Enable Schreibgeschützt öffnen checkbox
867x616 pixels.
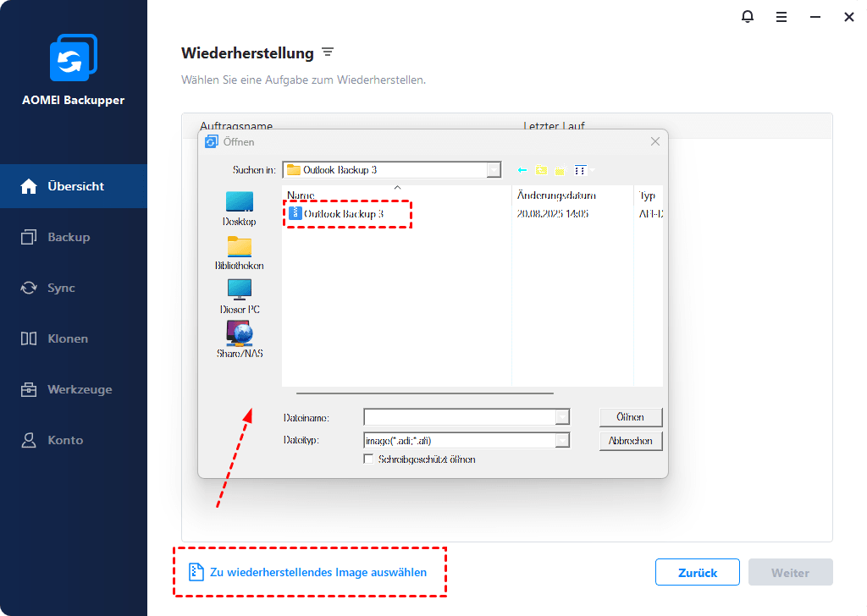pyautogui.click(x=369, y=459)
